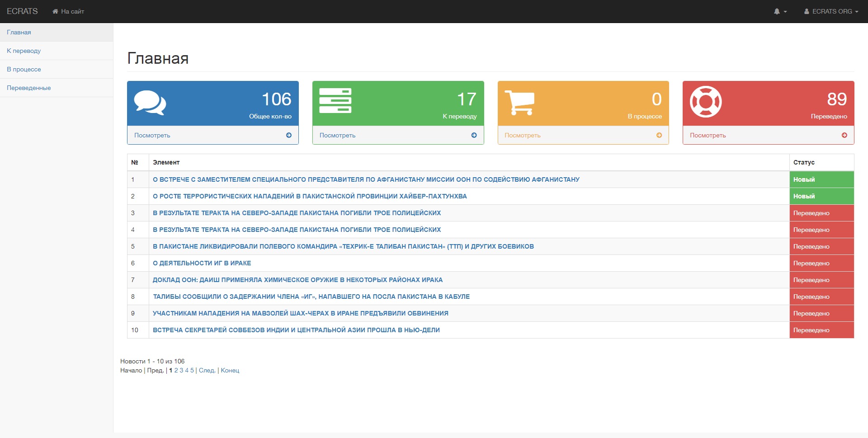Click the ECRATS brand logo
868x438 pixels.
22,11
